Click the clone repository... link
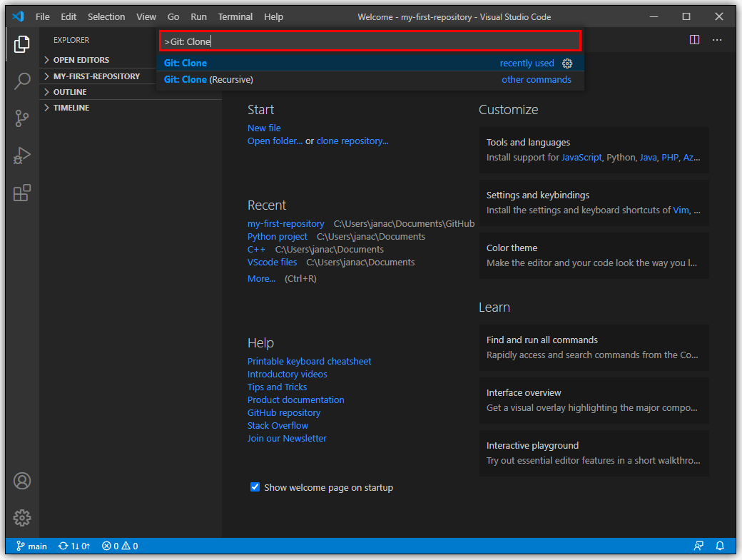Image resolution: width=742 pixels, height=560 pixels. (x=352, y=141)
